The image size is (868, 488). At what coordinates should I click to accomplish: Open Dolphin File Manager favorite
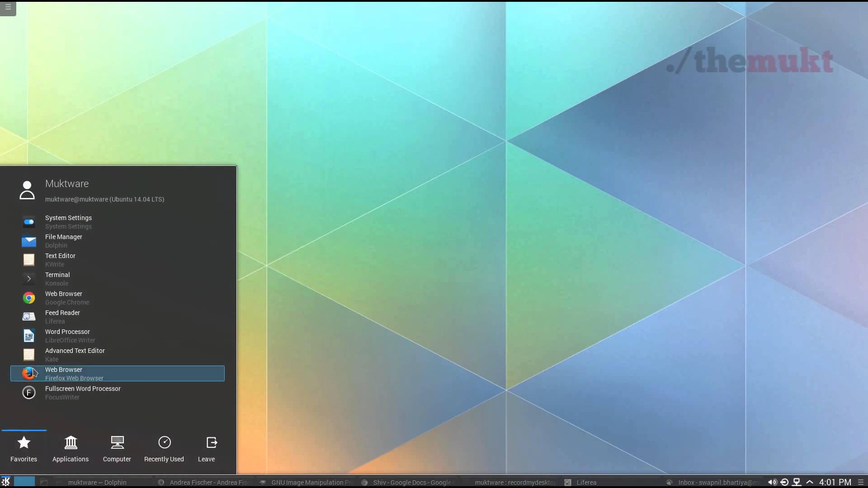coord(63,241)
